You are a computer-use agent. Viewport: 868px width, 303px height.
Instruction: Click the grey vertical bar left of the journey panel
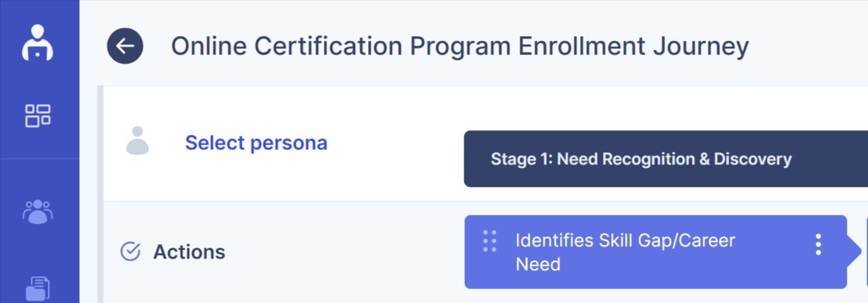pyautogui.click(x=100, y=194)
